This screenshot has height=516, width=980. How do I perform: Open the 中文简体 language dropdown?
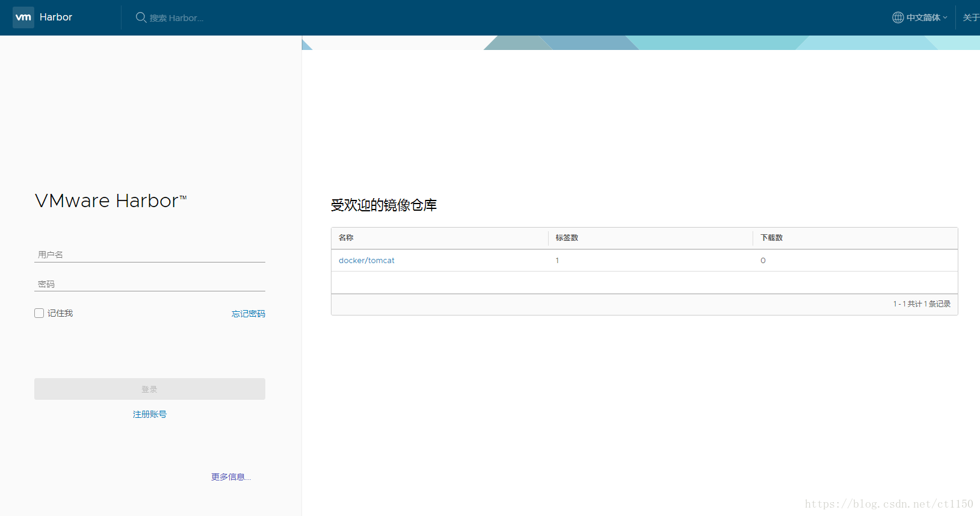point(926,17)
